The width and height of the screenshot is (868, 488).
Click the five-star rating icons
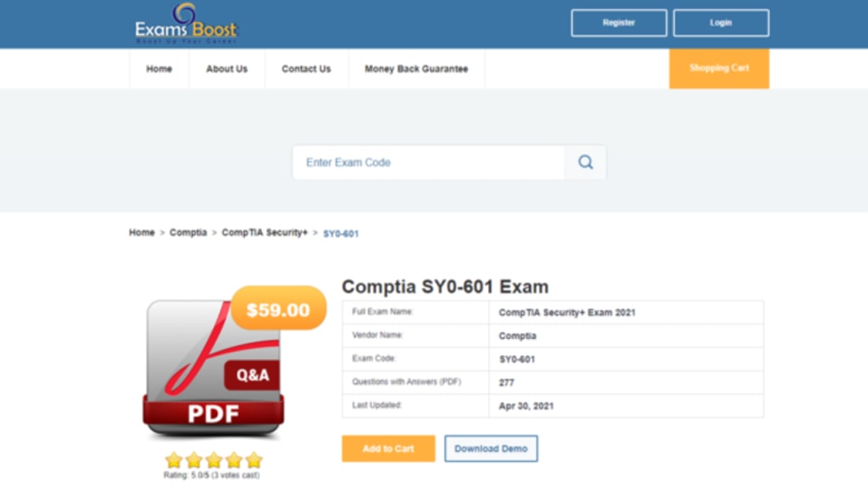click(x=214, y=460)
